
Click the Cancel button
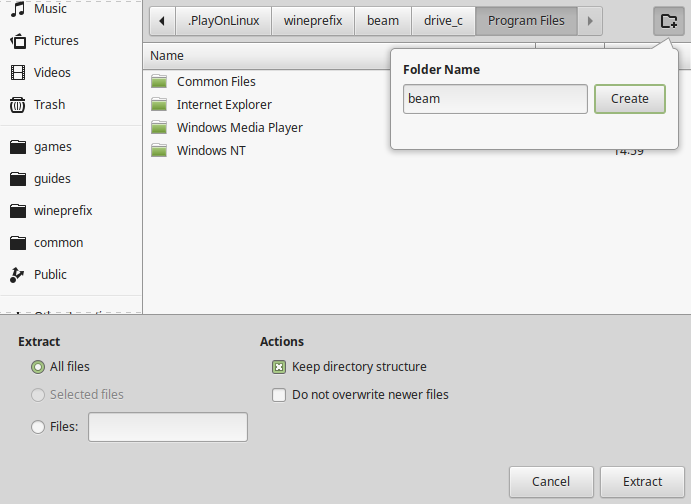[551, 482]
